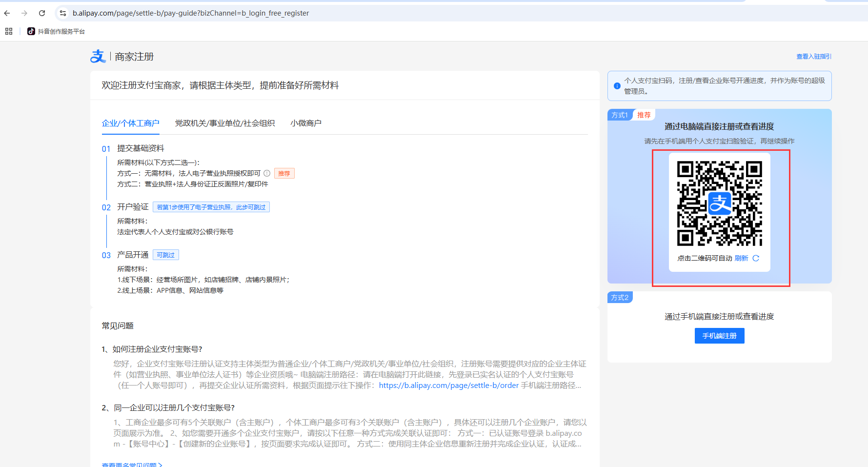Click step heading 提交基础资料

tap(141, 148)
